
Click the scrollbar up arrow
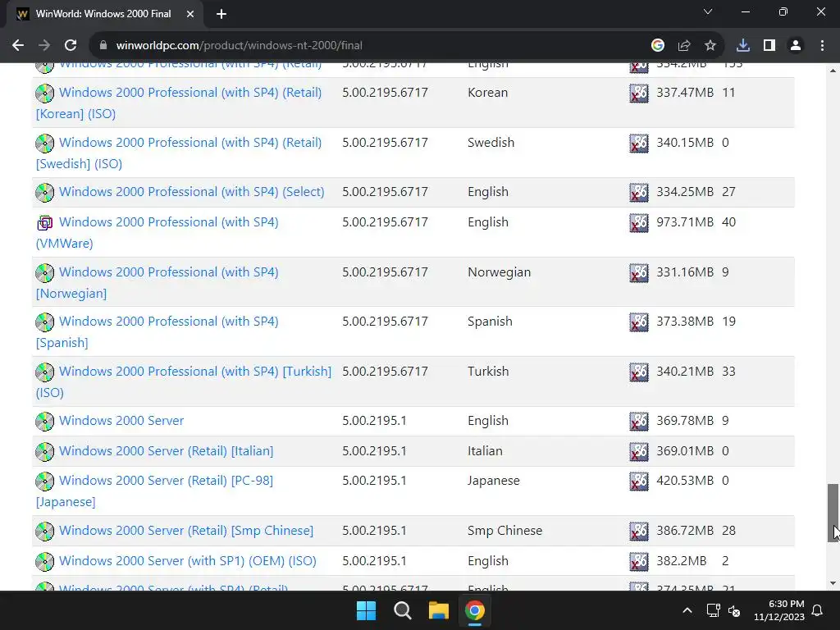833,71
